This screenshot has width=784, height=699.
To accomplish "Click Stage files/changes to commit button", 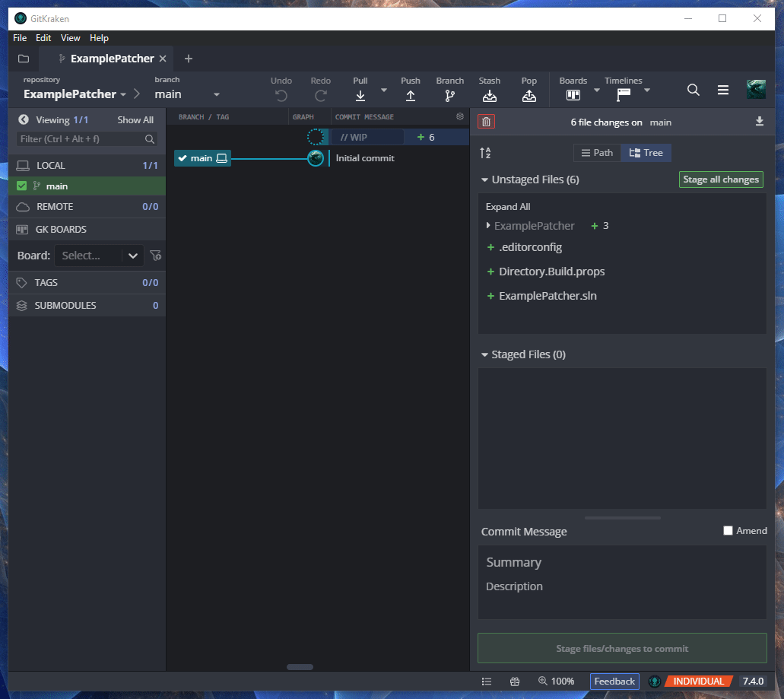I will (x=622, y=648).
